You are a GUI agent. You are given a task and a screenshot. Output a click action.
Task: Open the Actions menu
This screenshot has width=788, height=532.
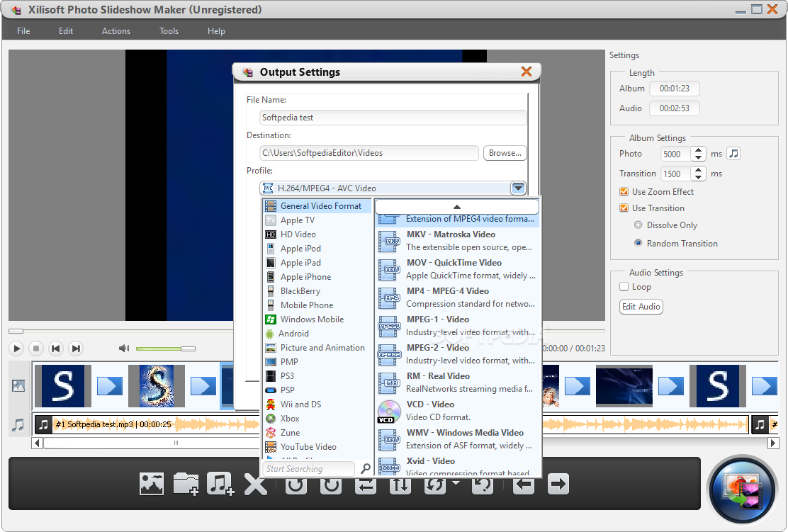116,31
